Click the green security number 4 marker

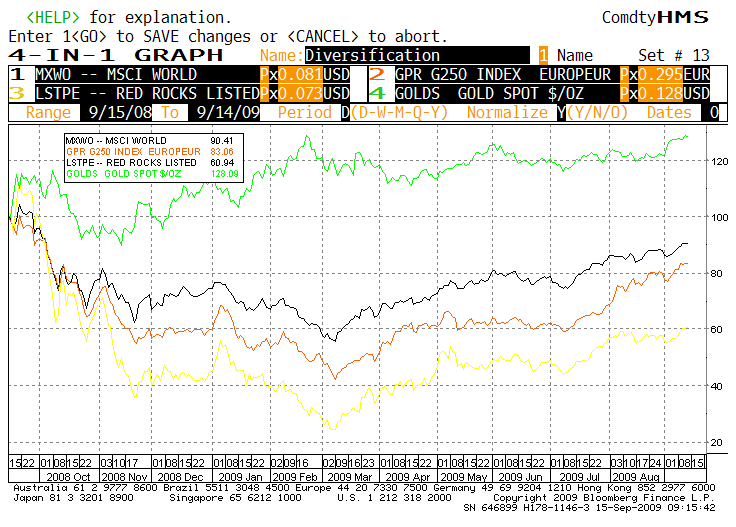[x=377, y=93]
